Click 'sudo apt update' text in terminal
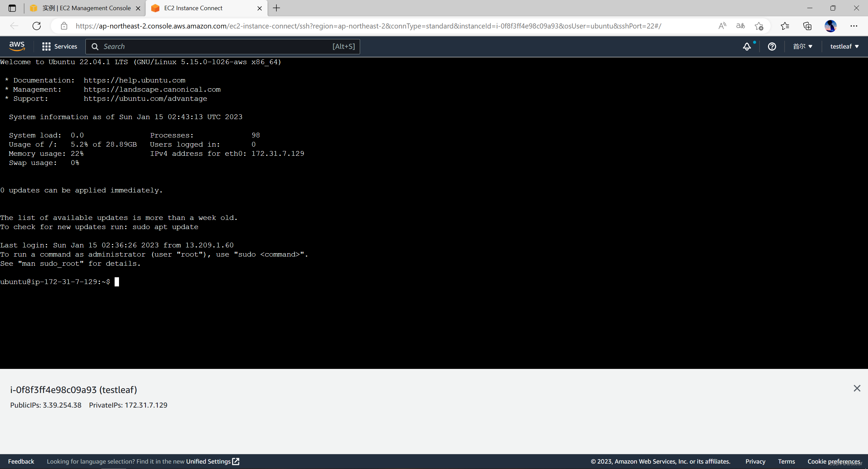868x469 pixels. (165, 227)
